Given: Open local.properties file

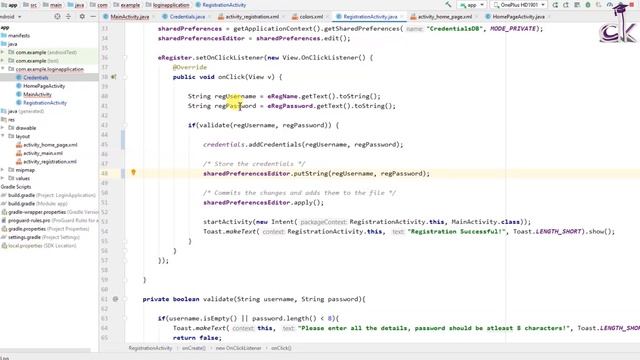Looking at the screenshot, I should [x=42, y=246].
